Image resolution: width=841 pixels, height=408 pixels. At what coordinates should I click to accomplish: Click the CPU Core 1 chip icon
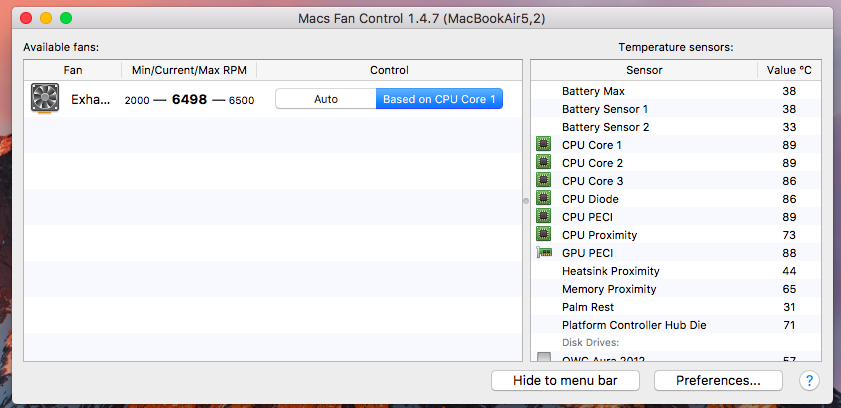click(543, 144)
